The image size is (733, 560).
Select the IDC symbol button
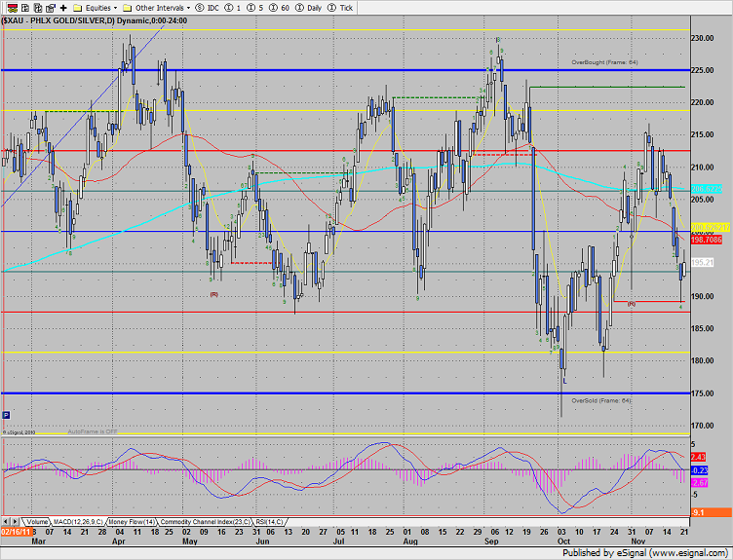(207, 8)
